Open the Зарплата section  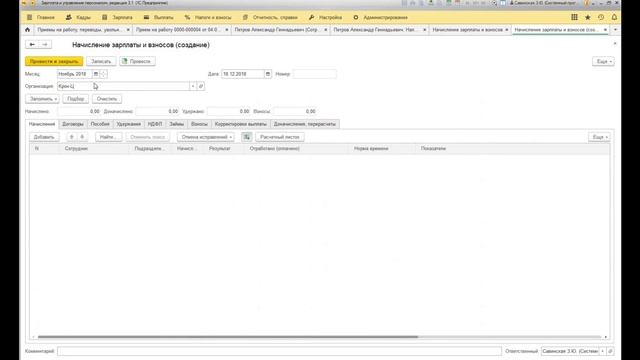pos(117,18)
